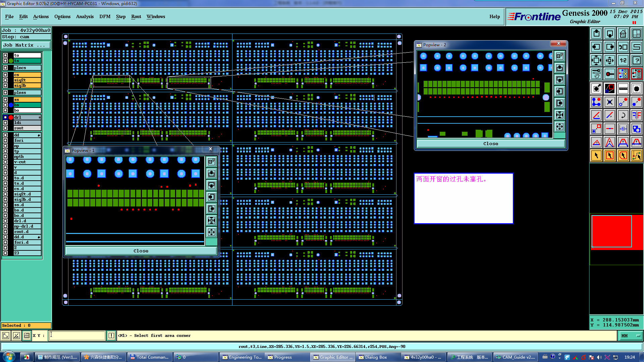This screenshot has height=362, width=644.
Task: Click the previous view icon
Action: [623, 47]
